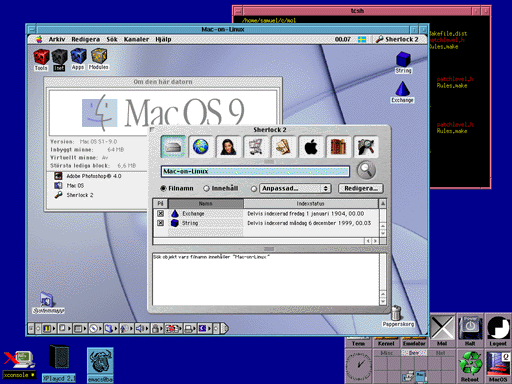The height and width of the screenshot is (384, 512).
Task: Select the News channel icon in Sherlock
Action: 283,146
